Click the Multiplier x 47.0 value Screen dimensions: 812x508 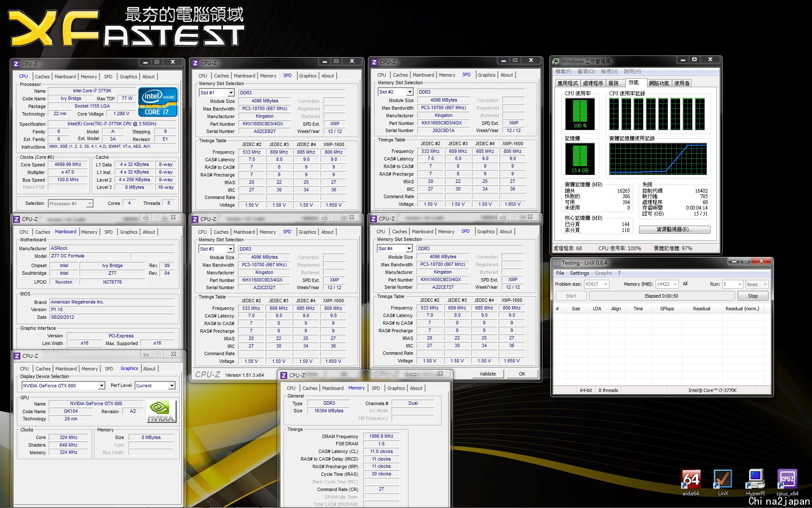[x=68, y=172]
